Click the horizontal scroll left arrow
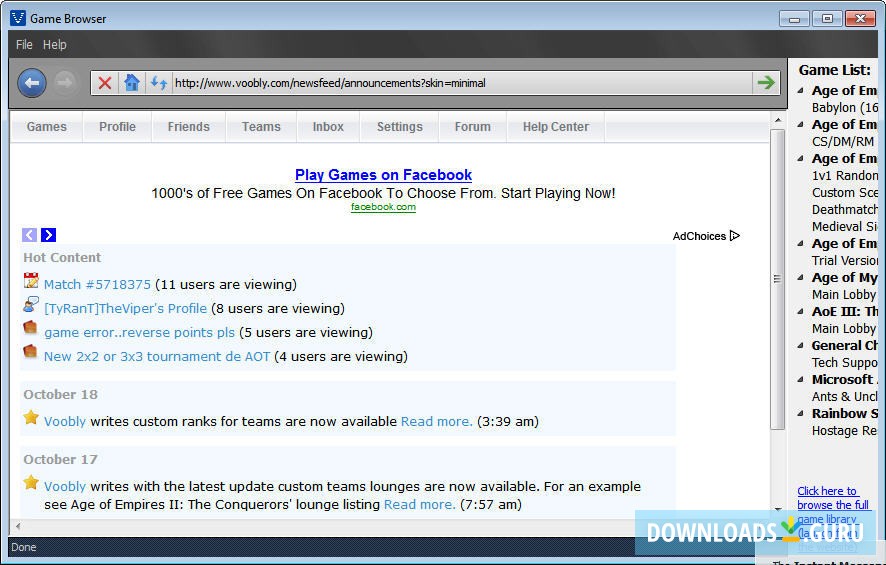Screen dimensions: 886x565 [18, 526]
